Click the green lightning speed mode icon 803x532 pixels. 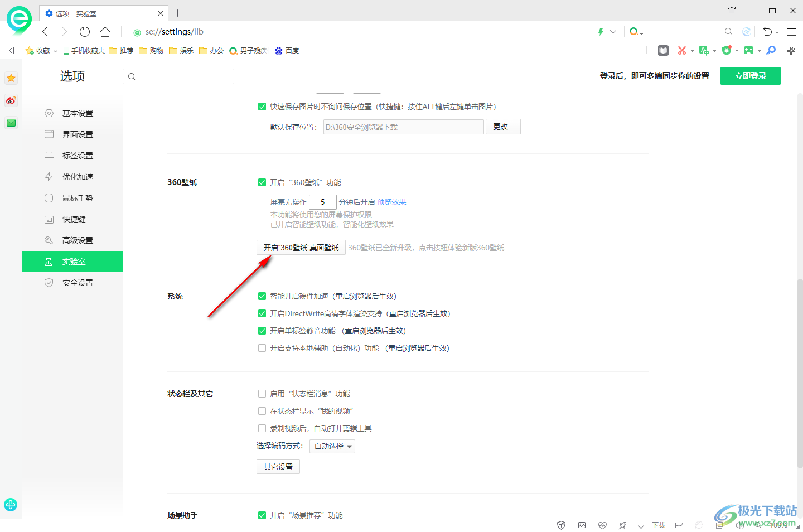click(x=601, y=32)
